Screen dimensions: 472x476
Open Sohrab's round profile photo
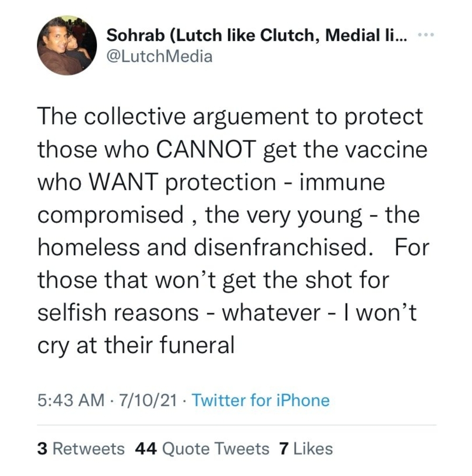67,45
